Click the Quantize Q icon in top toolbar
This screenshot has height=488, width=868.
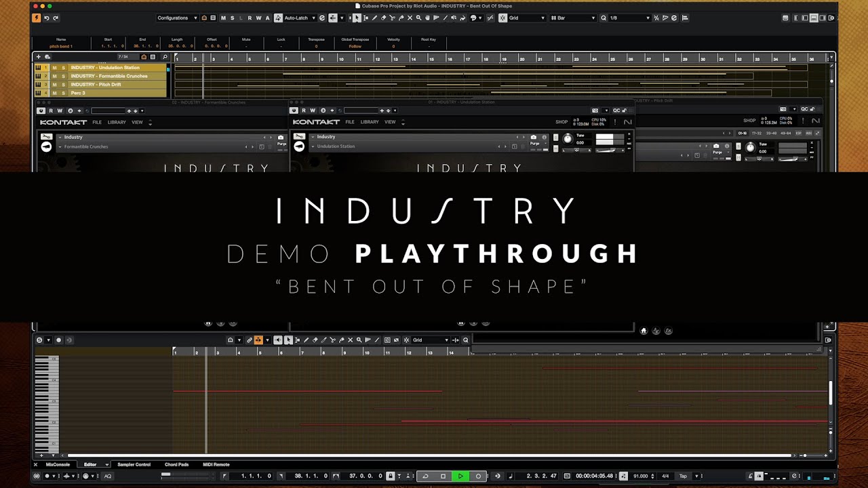click(x=604, y=18)
